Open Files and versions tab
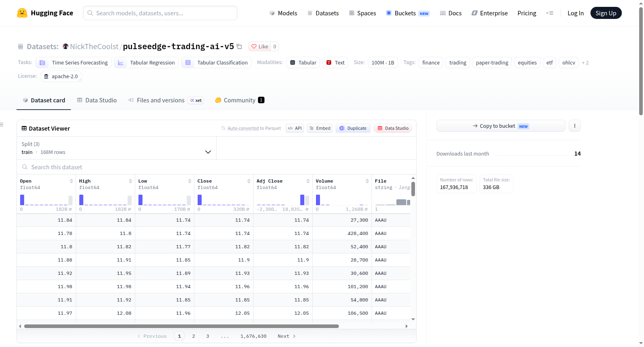Screen dimensions: 644x347 click(166, 100)
